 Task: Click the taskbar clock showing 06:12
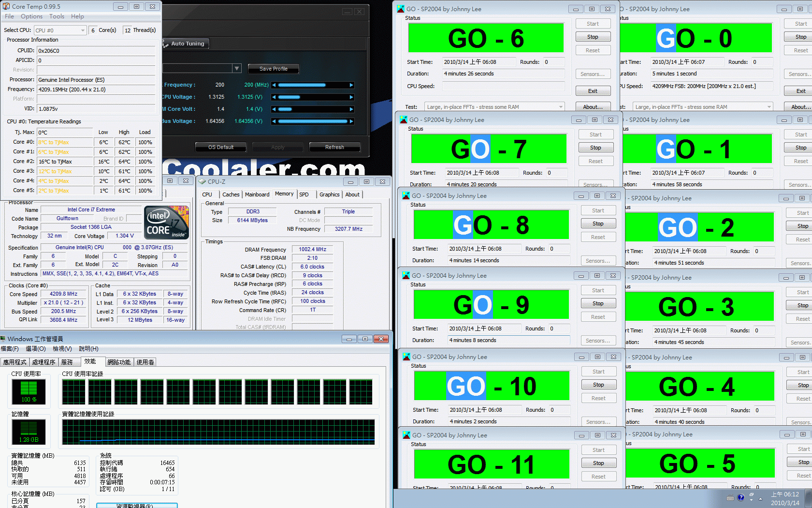tap(785, 499)
